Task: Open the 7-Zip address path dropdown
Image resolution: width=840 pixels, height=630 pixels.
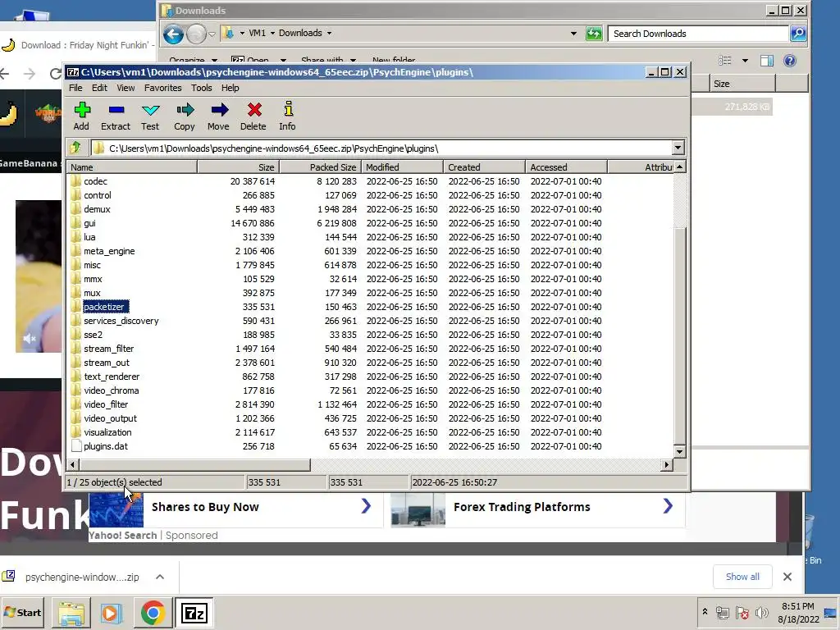Action: (x=678, y=148)
